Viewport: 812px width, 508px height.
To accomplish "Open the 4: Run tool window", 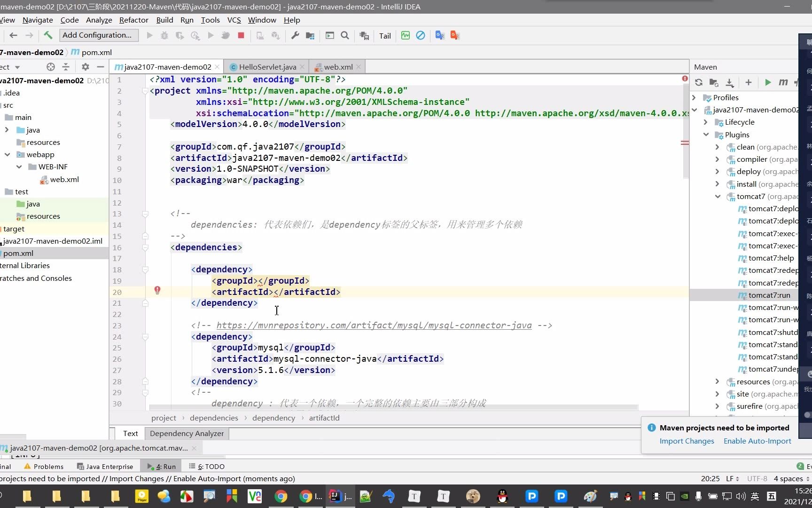I will pyautogui.click(x=162, y=466).
